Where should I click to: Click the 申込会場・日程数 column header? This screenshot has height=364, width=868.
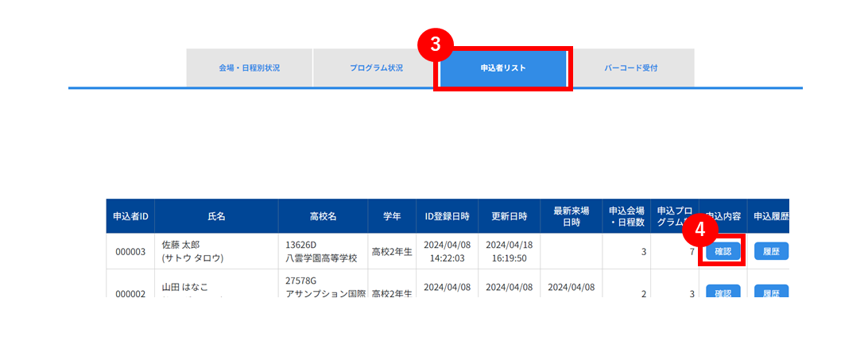[x=626, y=216]
